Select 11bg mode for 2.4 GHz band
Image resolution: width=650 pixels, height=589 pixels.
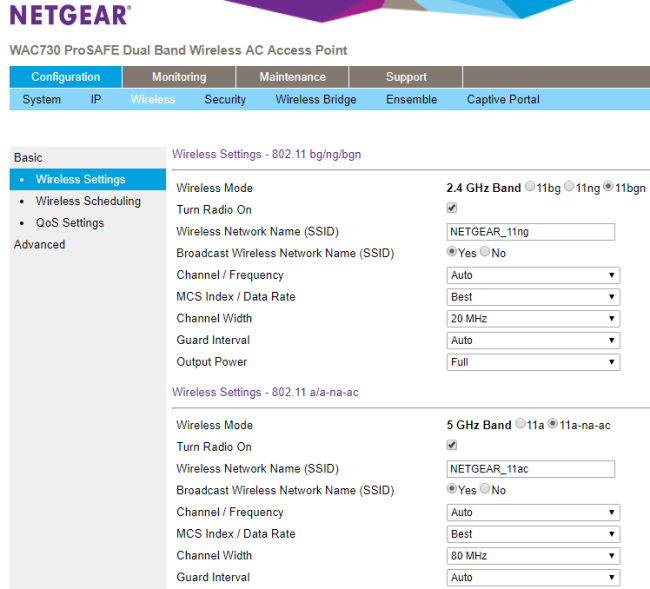pyautogui.click(x=530, y=187)
